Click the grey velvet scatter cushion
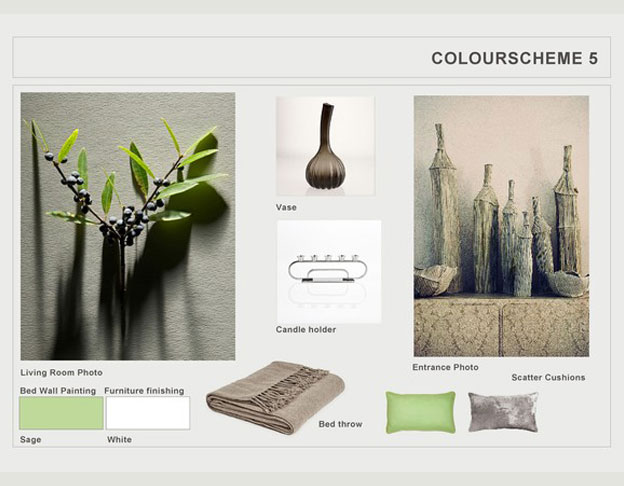 pos(503,412)
